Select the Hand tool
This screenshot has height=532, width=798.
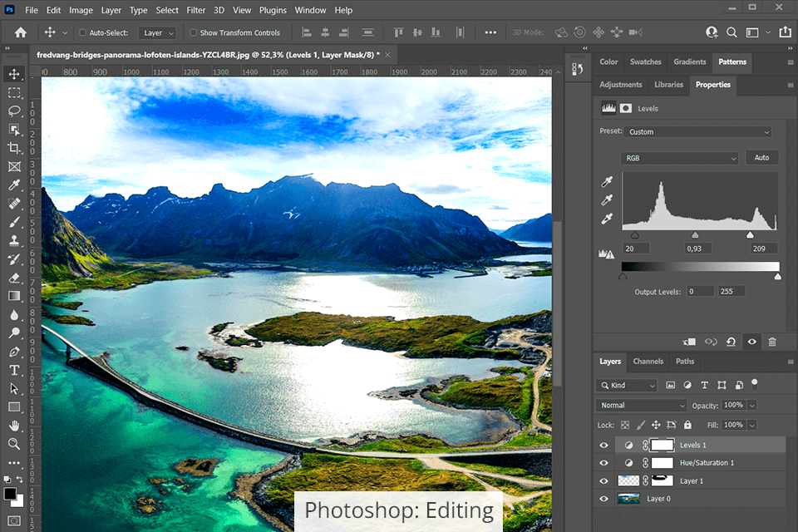pyautogui.click(x=14, y=425)
